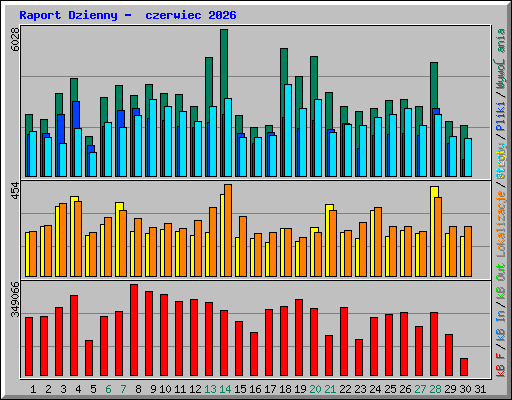Screen dimensions: 512x400
Task: Click the green day 21 axis label
Action: point(330,389)
